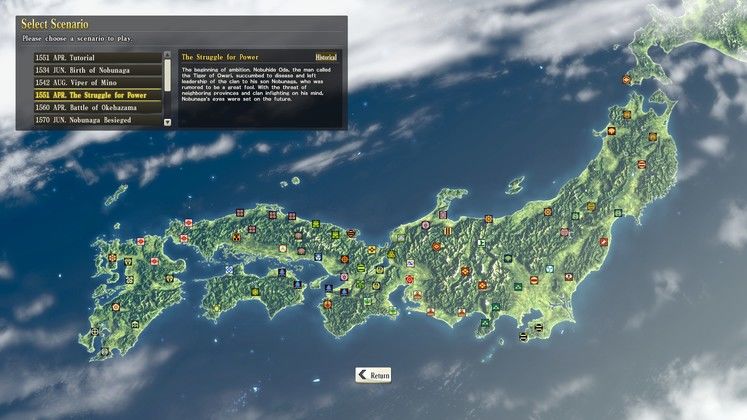Pick the clan crest at Kyushu's southern tip
The width and height of the screenshot is (747, 420).
pyautogui.click(x=104, y=352)
